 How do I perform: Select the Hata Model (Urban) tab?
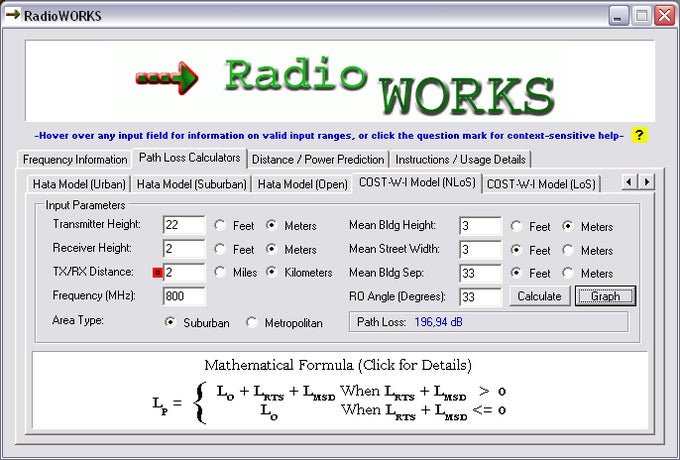pyautogui.click(x=79, y=184)
